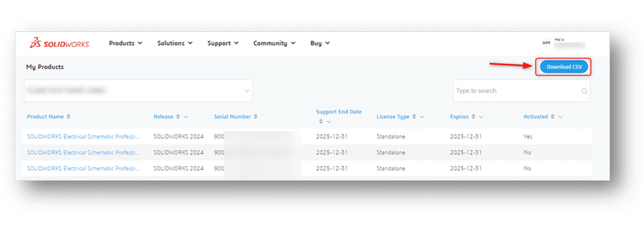Click the WM user avatar
The width and height of the screenshot is (644, 227).
(x=546, y=43)
